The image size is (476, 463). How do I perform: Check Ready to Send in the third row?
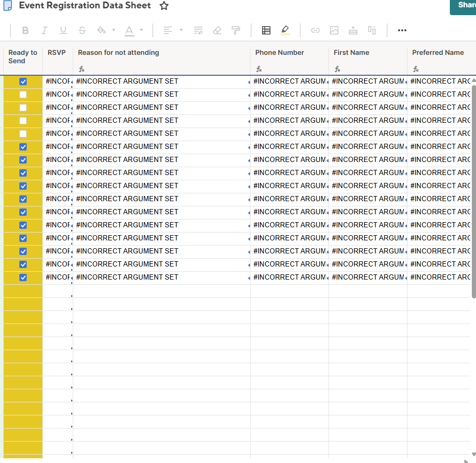coord(23,108)
